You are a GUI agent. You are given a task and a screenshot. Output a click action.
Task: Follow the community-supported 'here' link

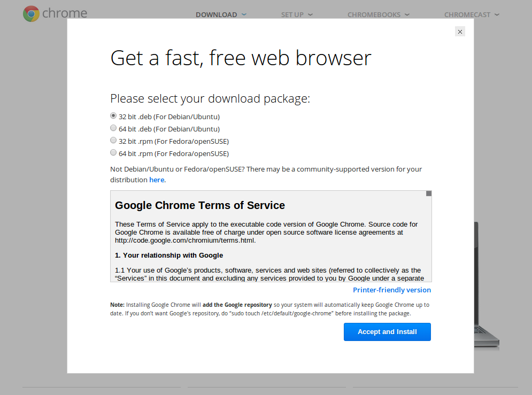coord(157,180)
